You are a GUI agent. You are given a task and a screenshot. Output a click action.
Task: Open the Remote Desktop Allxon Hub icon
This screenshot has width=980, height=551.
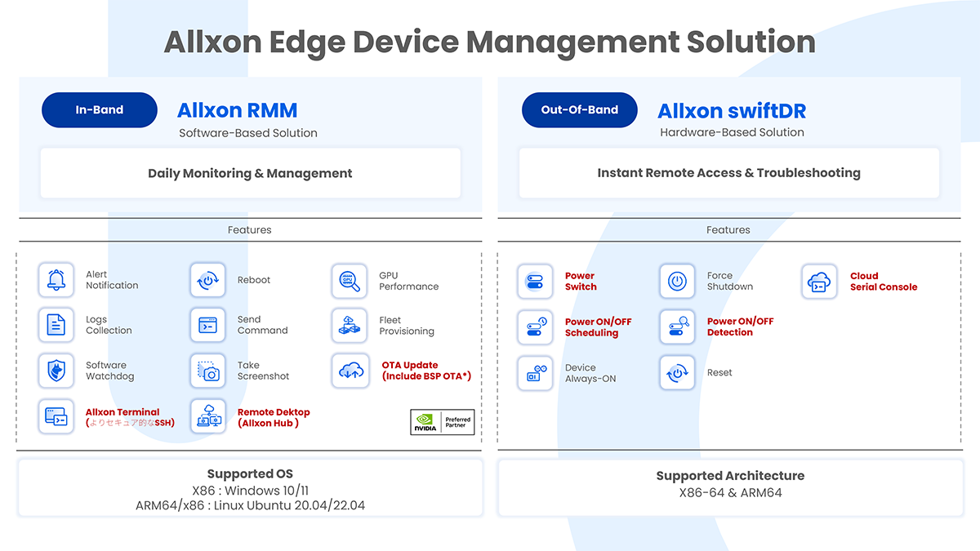pyautogui.click(x=208, y=417)
